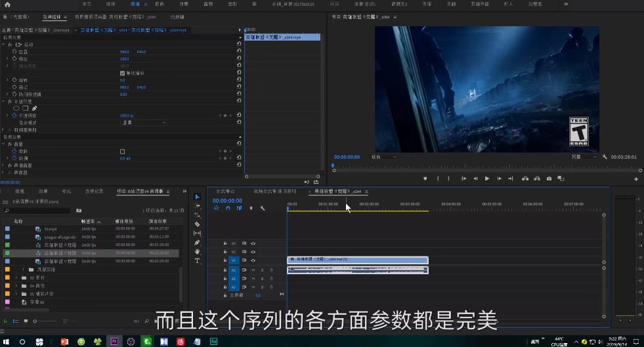Screen dimensions: 644x347
Task: Click the video clip on track V1
Action: pyautogui.click(x=357, y=260)
